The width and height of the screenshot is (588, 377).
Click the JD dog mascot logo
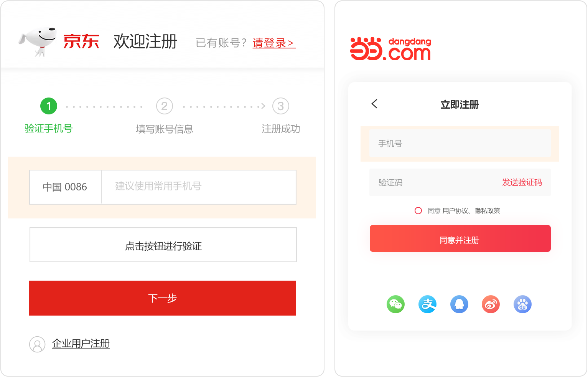click(37, 41)
